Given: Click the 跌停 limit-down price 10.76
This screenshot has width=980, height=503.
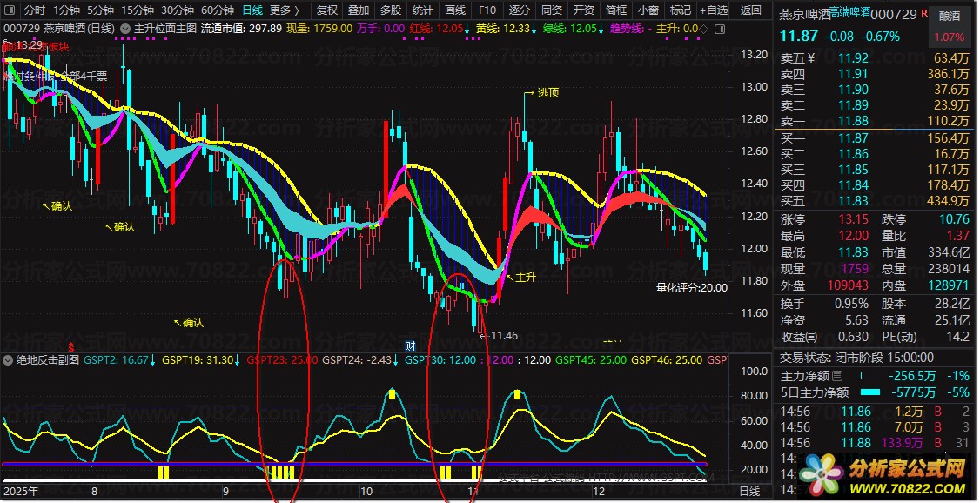Looking at the screenshot, I should click(x=953, y=219).
